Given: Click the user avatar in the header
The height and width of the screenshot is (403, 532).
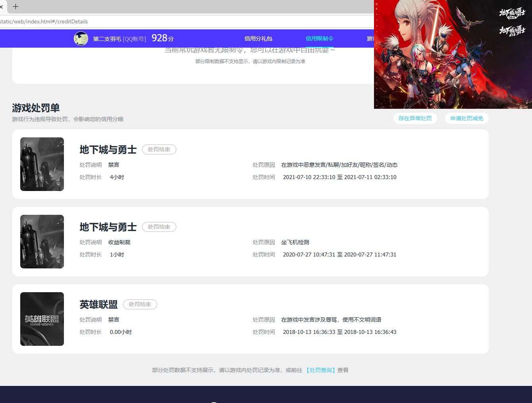Looking at the screenshot, I should point(81,39).
